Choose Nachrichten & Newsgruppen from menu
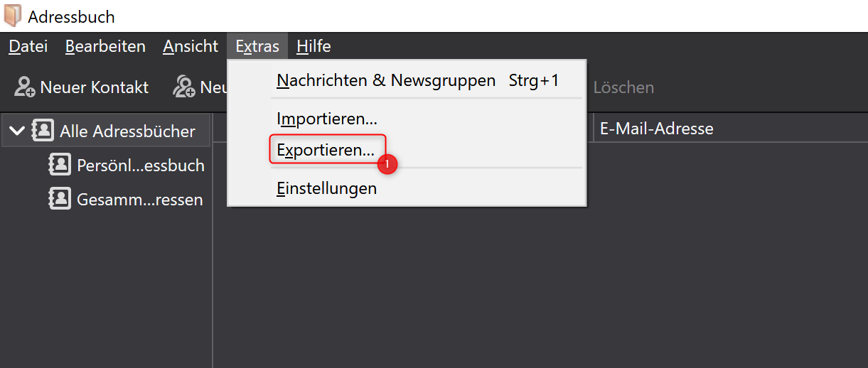 tap(386, 81)
